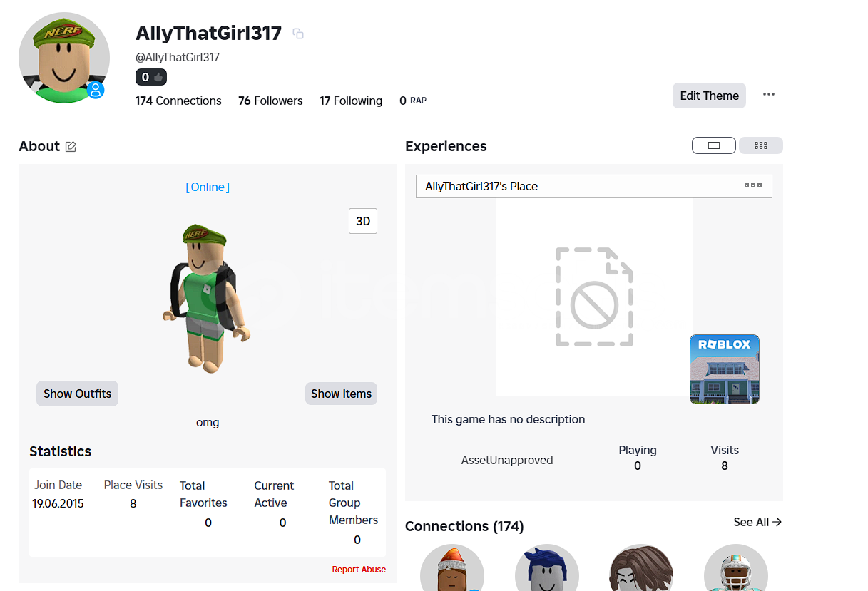
Task: Open the three-square menu in the Place title bar
Action: click(753, 186)
